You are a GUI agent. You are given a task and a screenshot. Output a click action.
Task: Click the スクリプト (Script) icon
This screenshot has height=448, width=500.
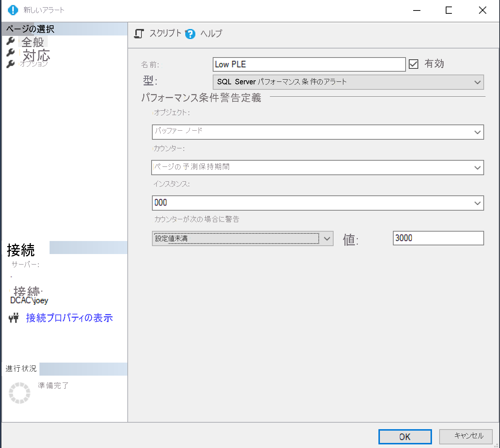tap(139, 33)
